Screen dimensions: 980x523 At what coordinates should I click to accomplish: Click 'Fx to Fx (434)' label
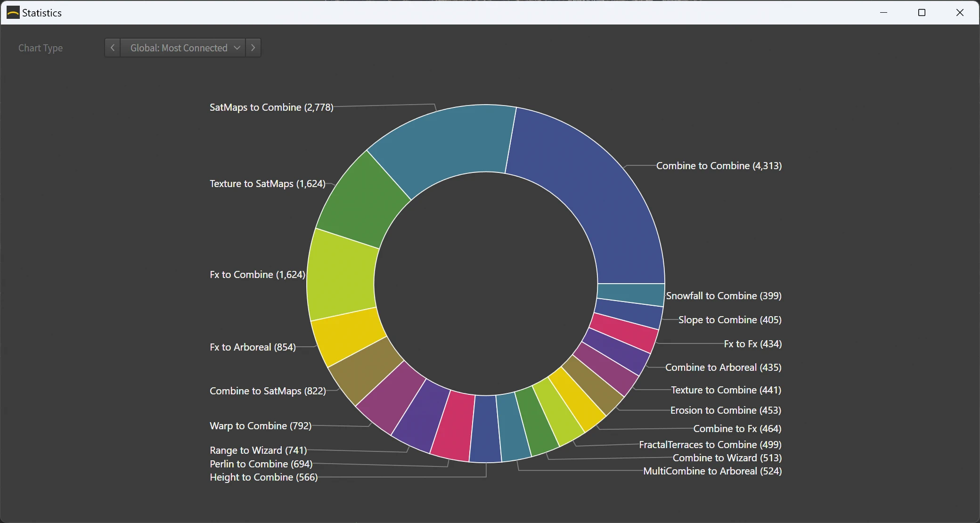click(753, 344)
